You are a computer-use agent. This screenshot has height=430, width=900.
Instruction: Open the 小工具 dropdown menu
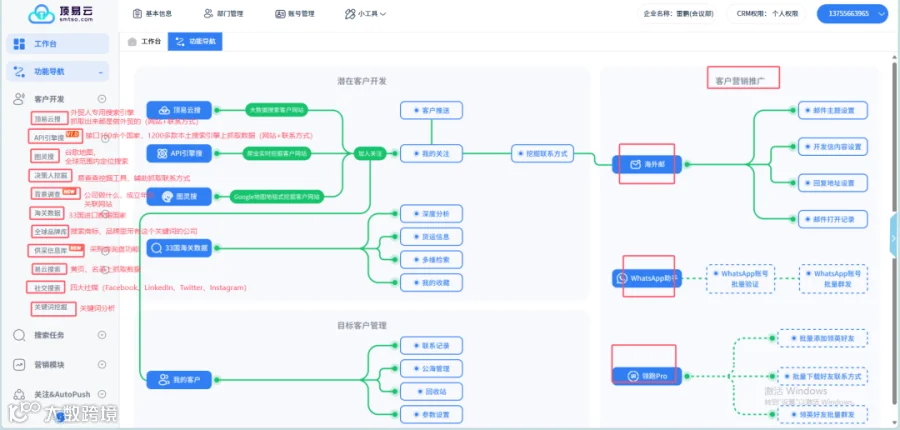365,14
